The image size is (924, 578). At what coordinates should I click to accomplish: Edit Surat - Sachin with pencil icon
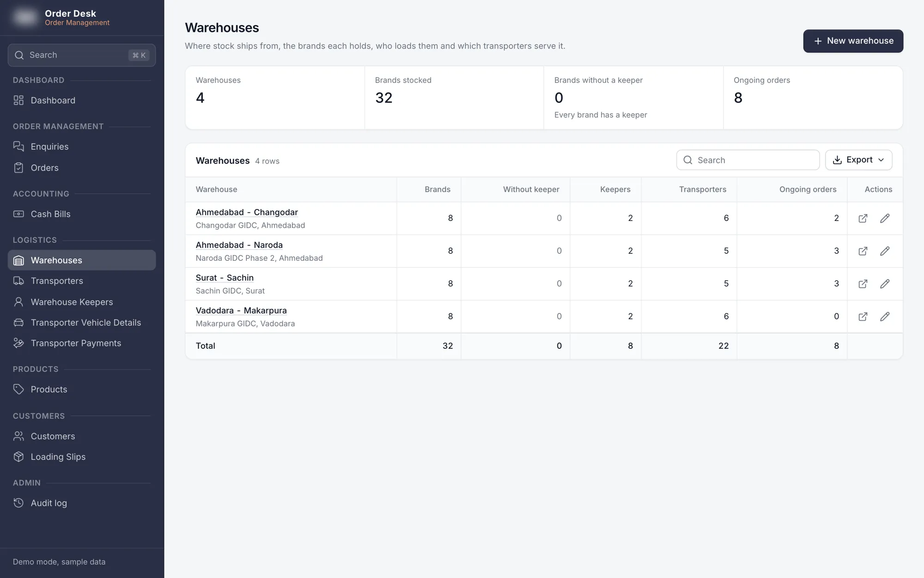pos(885,284)
